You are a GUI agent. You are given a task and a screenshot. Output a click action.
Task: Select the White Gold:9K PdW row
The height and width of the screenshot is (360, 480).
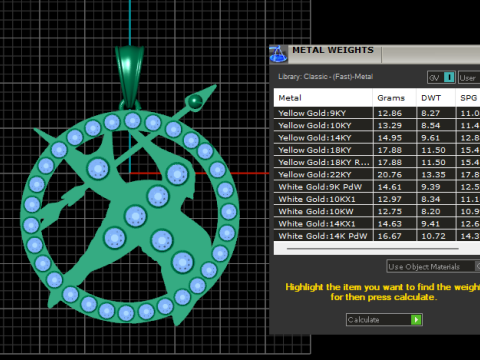[377, 187]
